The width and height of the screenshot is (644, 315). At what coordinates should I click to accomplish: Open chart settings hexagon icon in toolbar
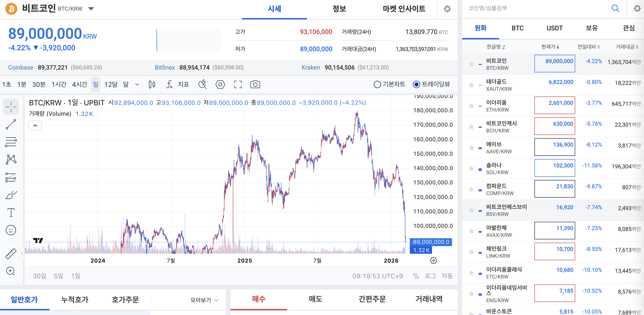click(x=220, y=84)
